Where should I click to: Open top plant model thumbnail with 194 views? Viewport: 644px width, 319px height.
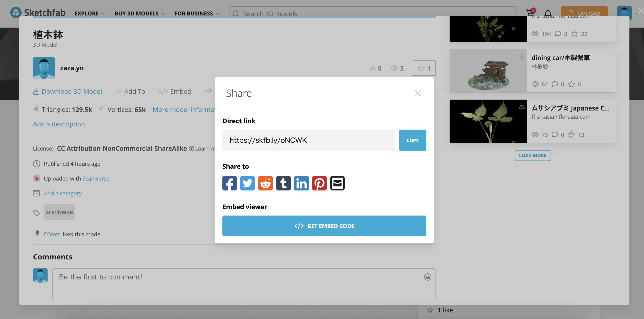[x=488, y=29]
